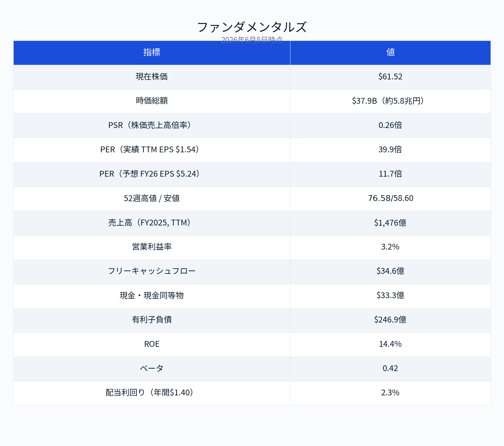The width and height of the screenshot is (504, 446).
Task: Select the 0.26倍 value cell
Action: pos(390,125)
